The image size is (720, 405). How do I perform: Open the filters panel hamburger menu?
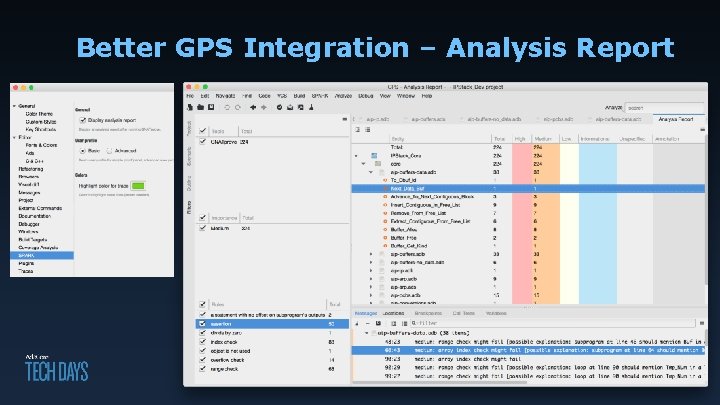click(344, 119)
